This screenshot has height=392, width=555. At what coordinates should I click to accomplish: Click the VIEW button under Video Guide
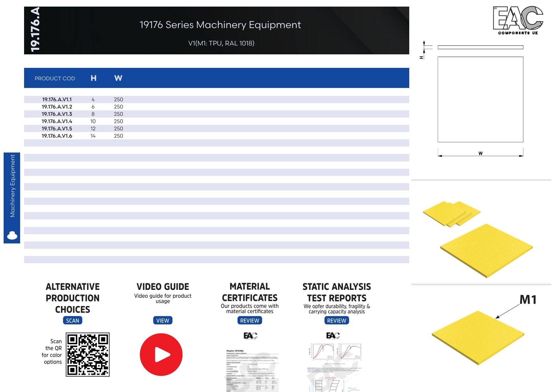tap(163, 321)
